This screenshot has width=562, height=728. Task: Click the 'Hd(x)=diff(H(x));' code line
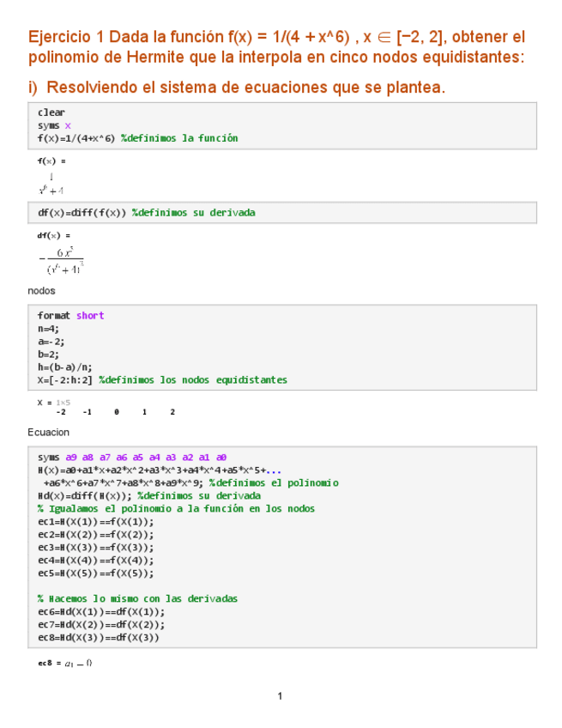tap(148, 495)
